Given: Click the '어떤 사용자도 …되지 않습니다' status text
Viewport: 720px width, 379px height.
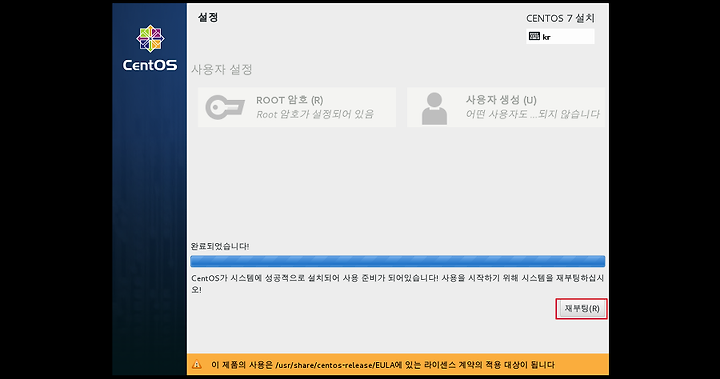Looking at the screenshot, I should pos(533,114).
